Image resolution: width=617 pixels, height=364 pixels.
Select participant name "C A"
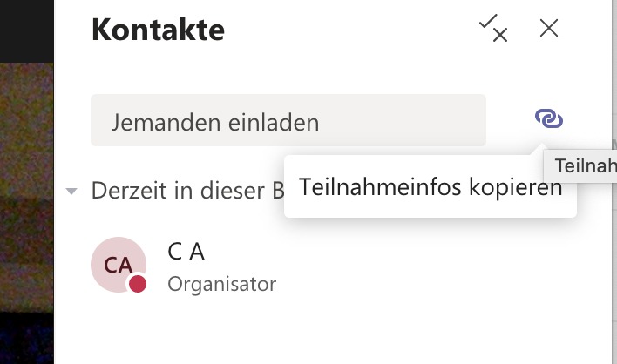tap(186, 252)
